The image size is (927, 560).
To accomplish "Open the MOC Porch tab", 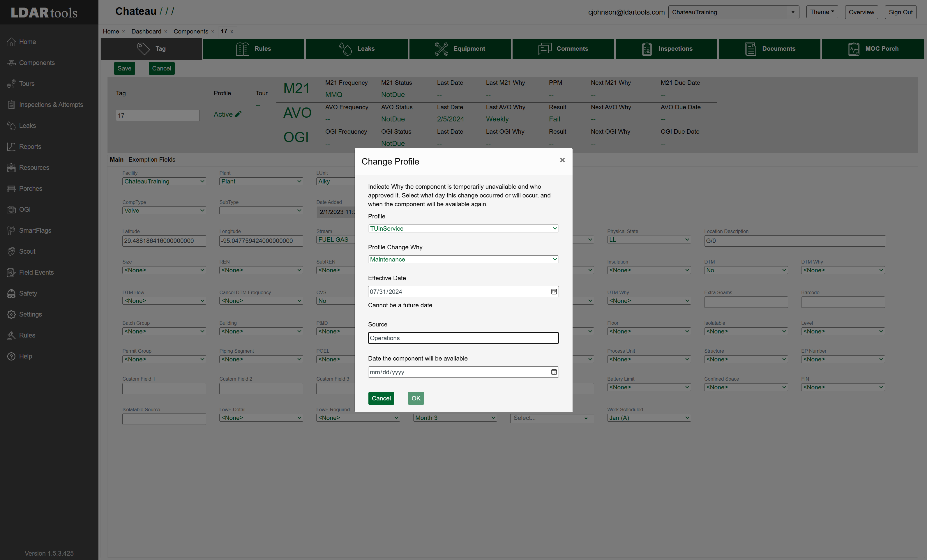I will pos(873,49).
